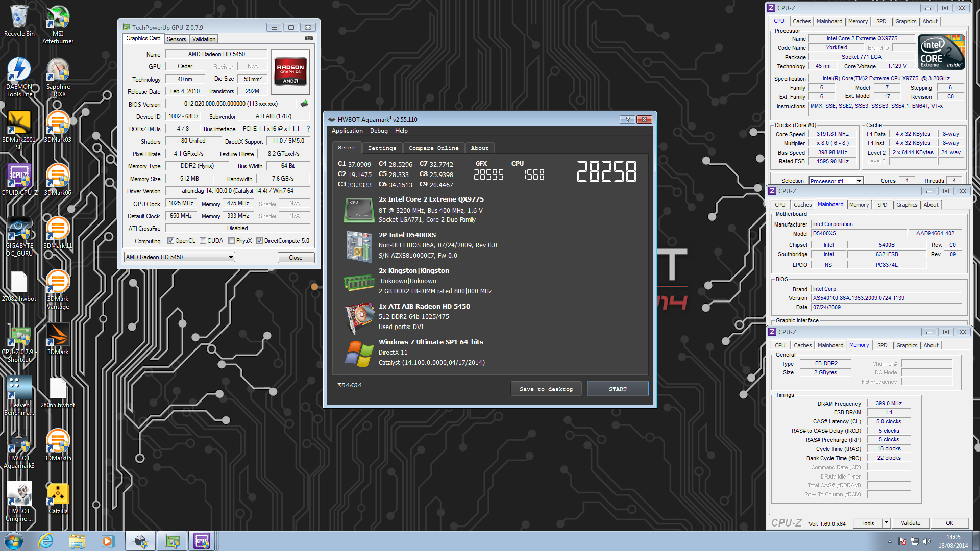The height and width of the screenshot is (551, 980).
Task: Select the 28065.hwbot file on desktop
Action: (x=58, y=392)
